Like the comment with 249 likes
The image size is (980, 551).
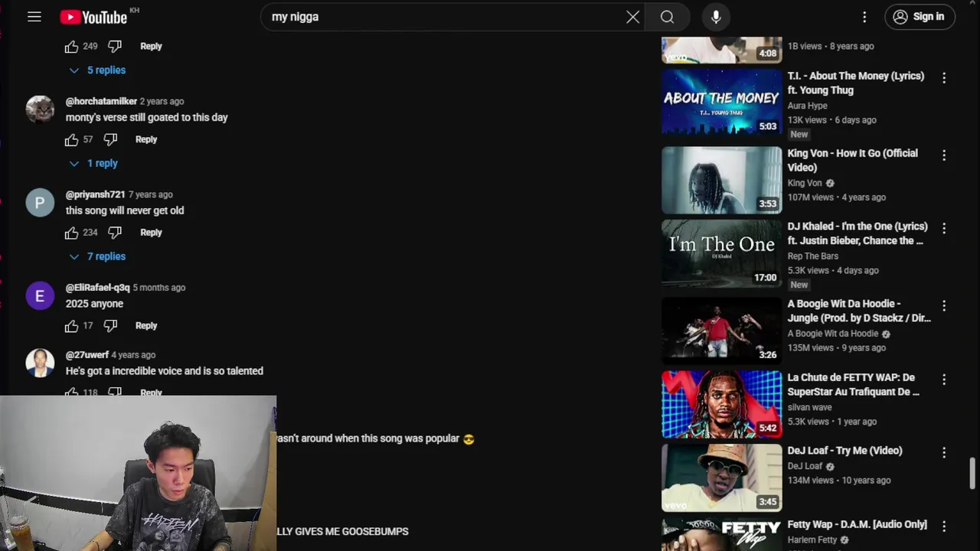point(71,47)
